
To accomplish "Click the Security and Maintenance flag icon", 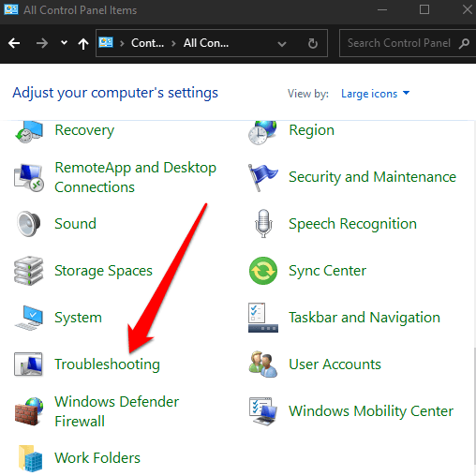I will (262, 177).
